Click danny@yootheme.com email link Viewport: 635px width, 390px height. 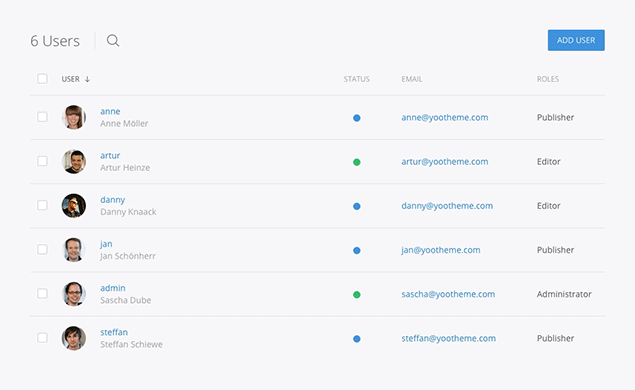(x=447, y=206)
